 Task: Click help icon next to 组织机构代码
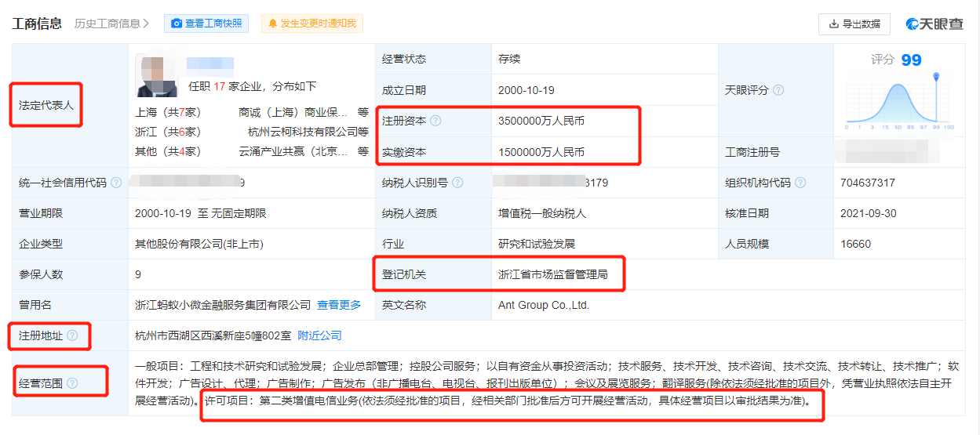click(800, 183)
